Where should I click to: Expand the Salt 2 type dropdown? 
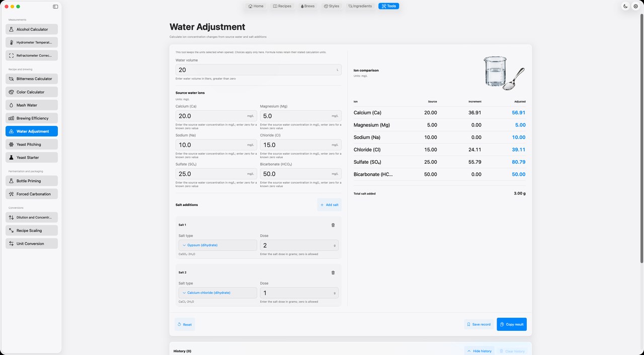[x=218, y=293]
